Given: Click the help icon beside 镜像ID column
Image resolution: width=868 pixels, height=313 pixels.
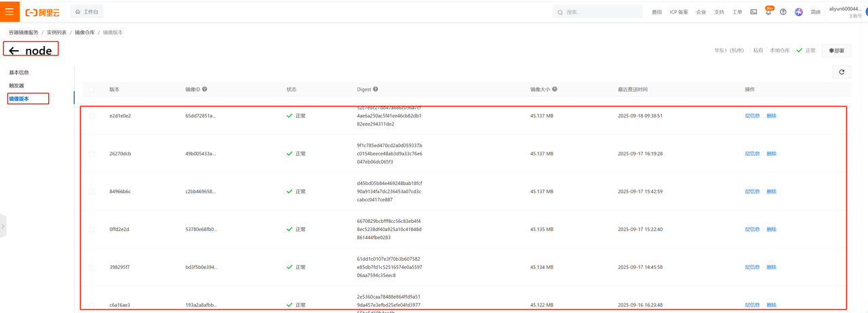Looking at the screenshot, I should coord(205,89).
